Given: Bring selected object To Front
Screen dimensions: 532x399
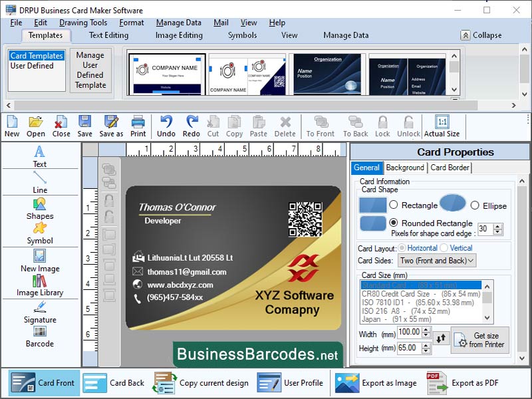Looking at the screenshot, I should (x=318, y=126).
